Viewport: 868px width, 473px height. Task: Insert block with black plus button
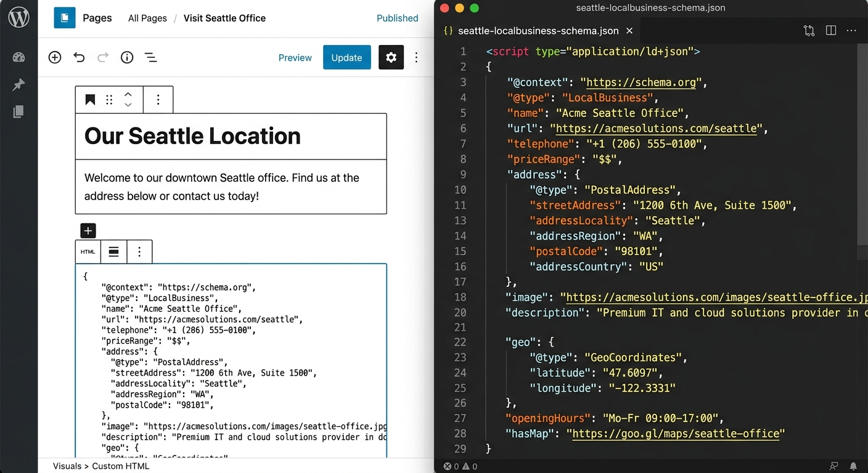[x=88, y=231]
